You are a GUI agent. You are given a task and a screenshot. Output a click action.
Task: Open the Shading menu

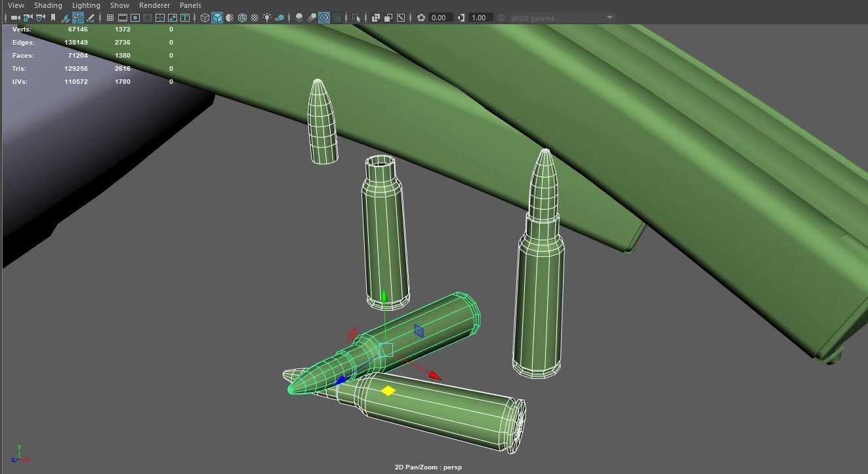coord(48,5)
